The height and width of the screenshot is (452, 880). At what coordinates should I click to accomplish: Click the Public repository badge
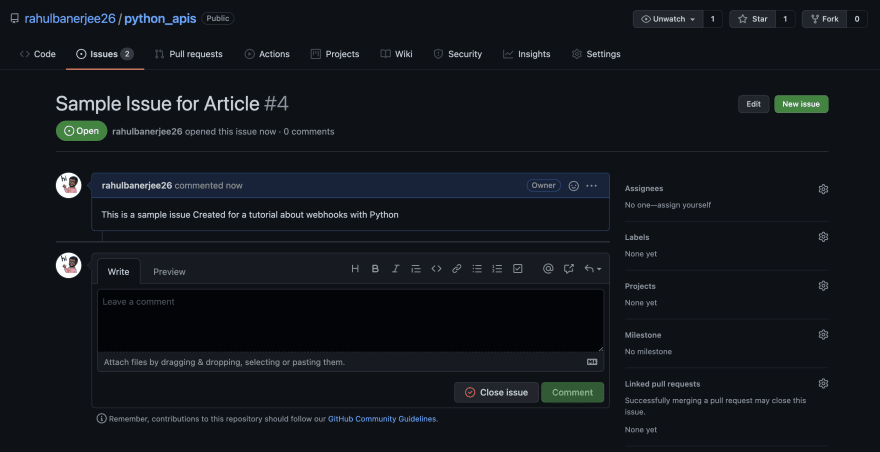pos(218,19)
